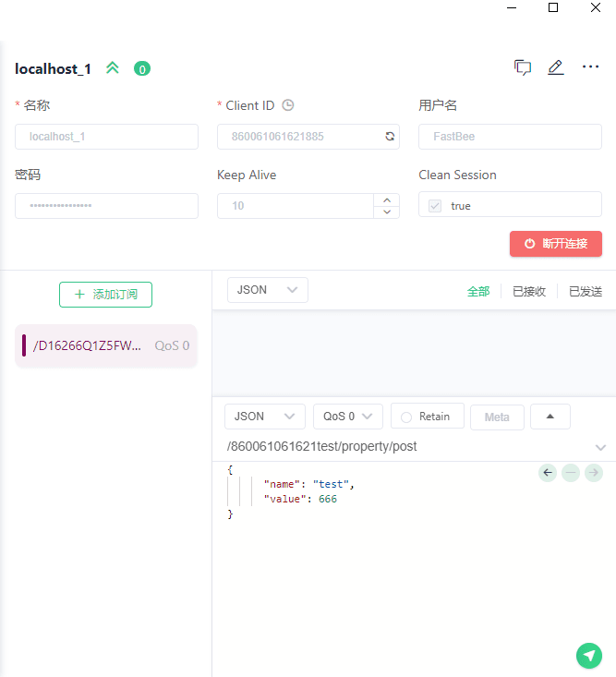Switch to 已发送 sent messages tab
Image resolution: width=616 pixels, height=677 pixels.
(586, 292)
